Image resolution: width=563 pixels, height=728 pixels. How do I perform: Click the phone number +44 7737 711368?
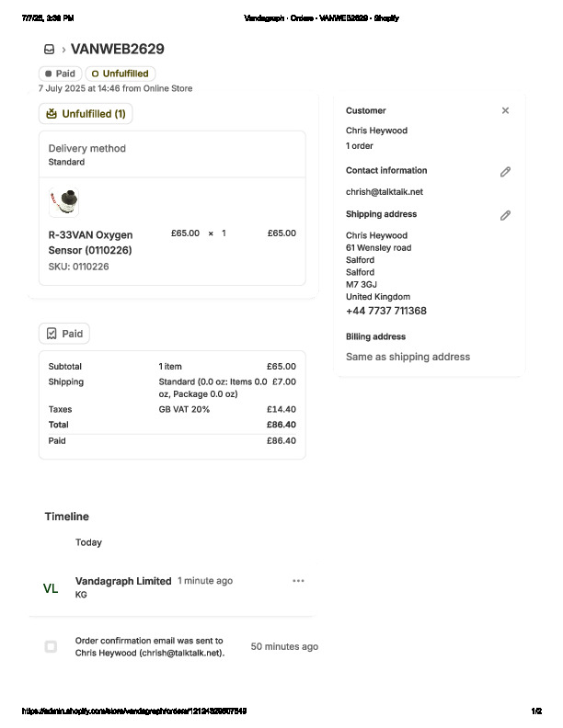385,311
